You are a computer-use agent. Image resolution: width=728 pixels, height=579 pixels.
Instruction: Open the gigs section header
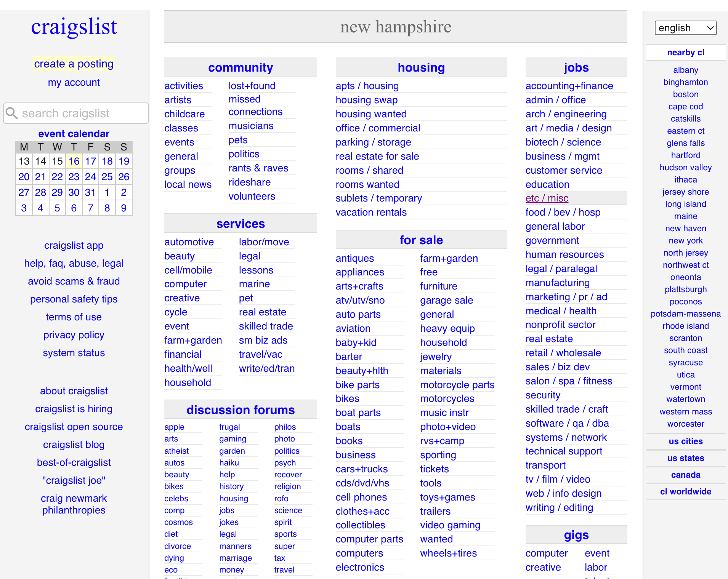tap(576, 535)
